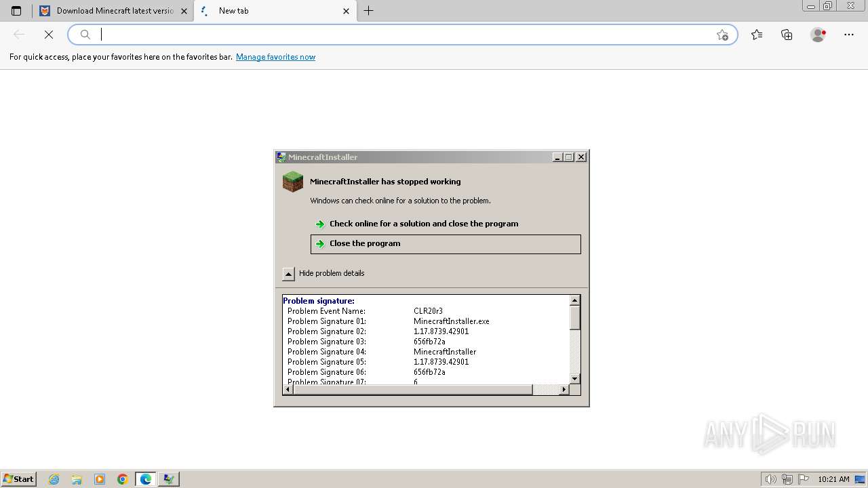Close the MinecraftInstaller dialog
This screenshot has height=488, width=868.
580,157
